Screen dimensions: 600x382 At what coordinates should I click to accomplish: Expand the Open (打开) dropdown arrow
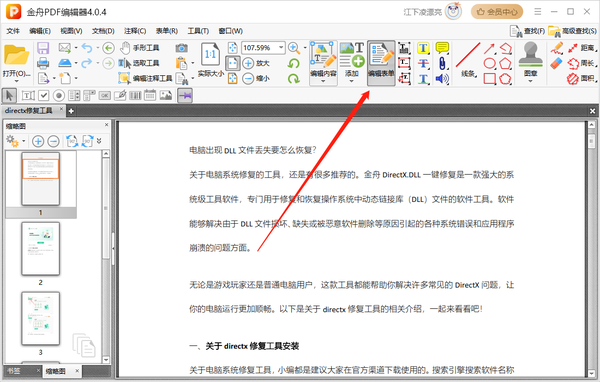point(16,81)
